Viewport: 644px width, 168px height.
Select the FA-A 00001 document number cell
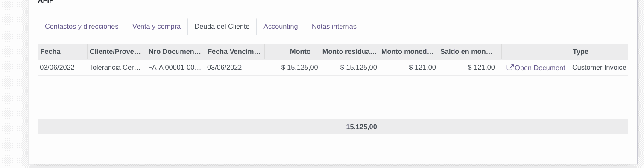pyautogui.click(x=176, y=68)
